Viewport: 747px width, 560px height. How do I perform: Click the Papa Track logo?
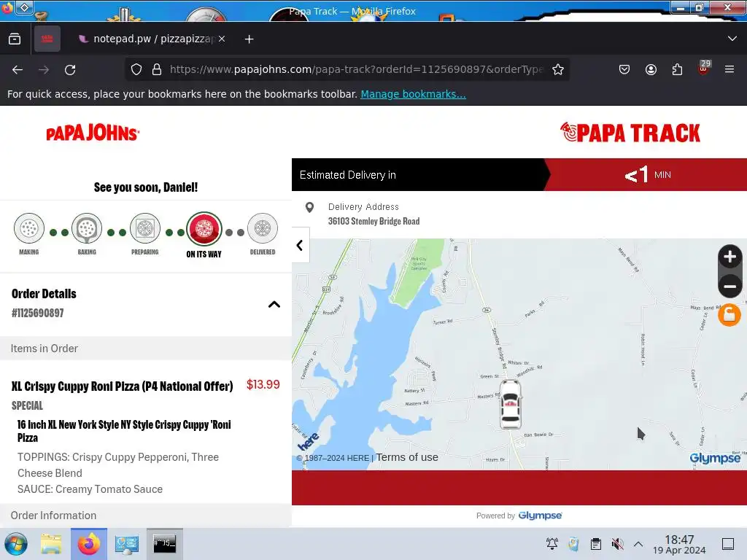(630, 133)
